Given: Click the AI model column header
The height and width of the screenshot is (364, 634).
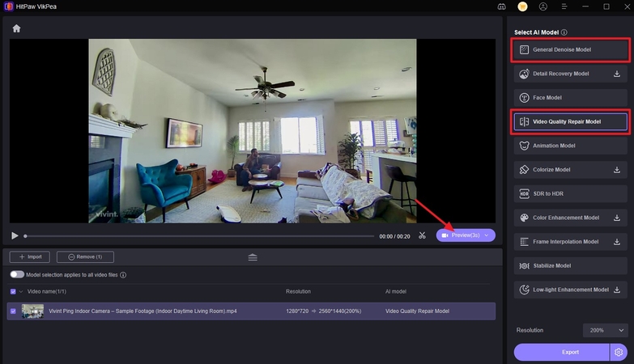Looking at the screenshot, I should click(x=395, y=291).
